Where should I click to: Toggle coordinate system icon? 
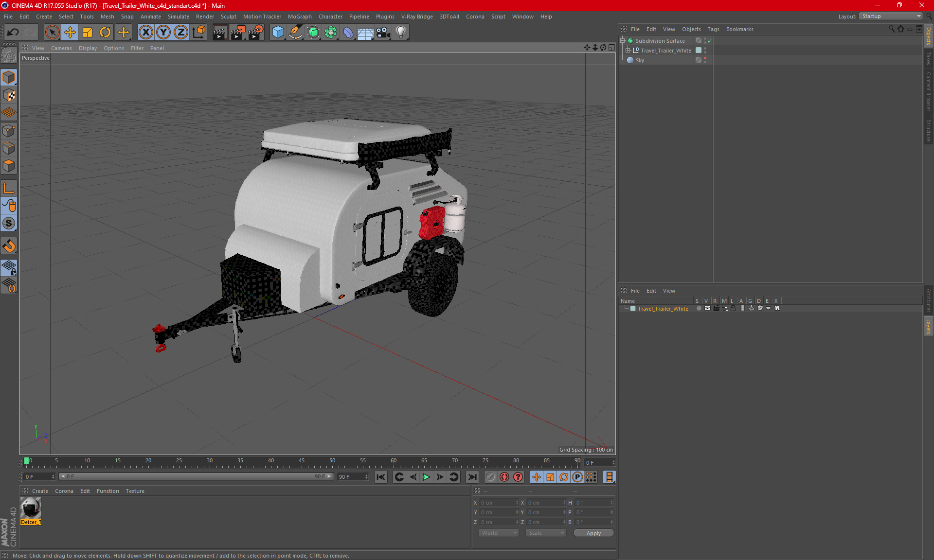tap(198, 33)
